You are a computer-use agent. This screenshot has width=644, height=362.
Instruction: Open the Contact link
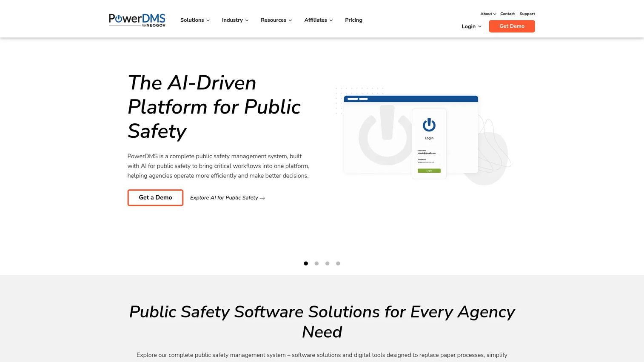pyautogui.click(x=507, y=14)
